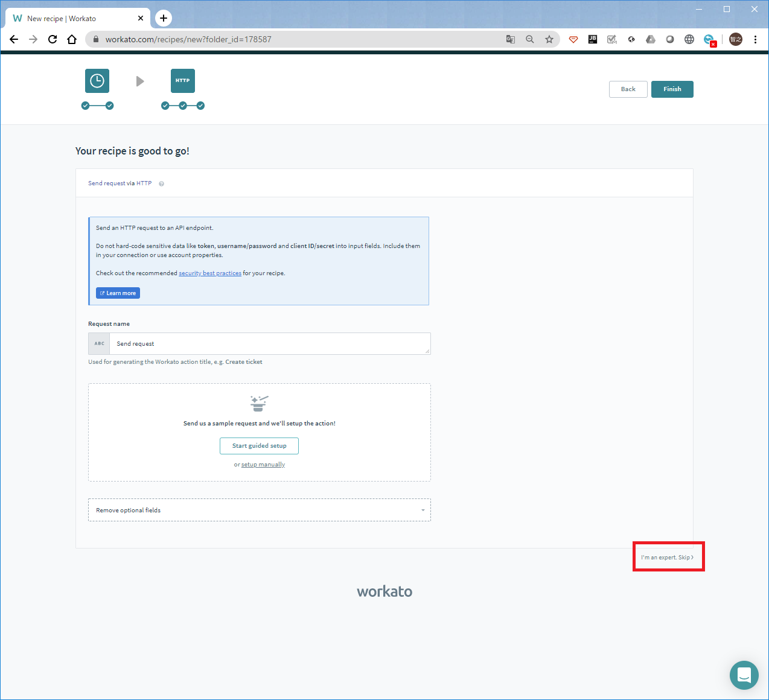Screen dimensions: 769x700
Task: Expand the Remove optional fields dropdown
Action: point(260,510)
